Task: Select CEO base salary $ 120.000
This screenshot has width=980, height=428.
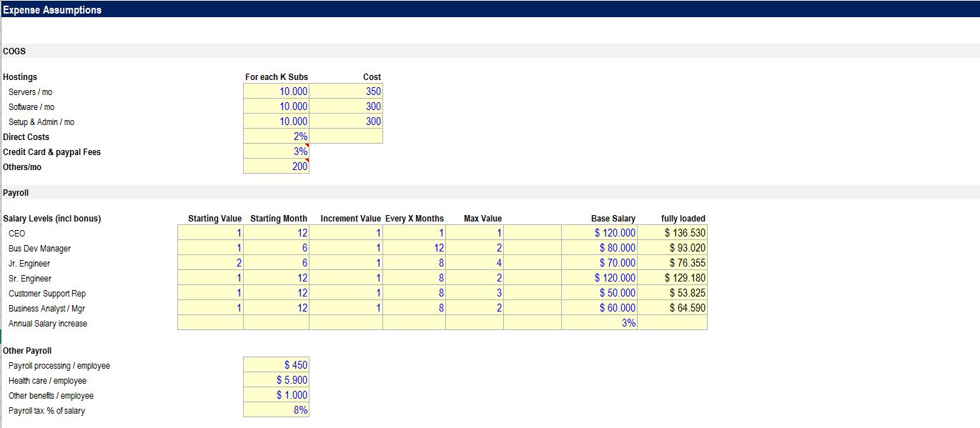Action: coord(599,233)
